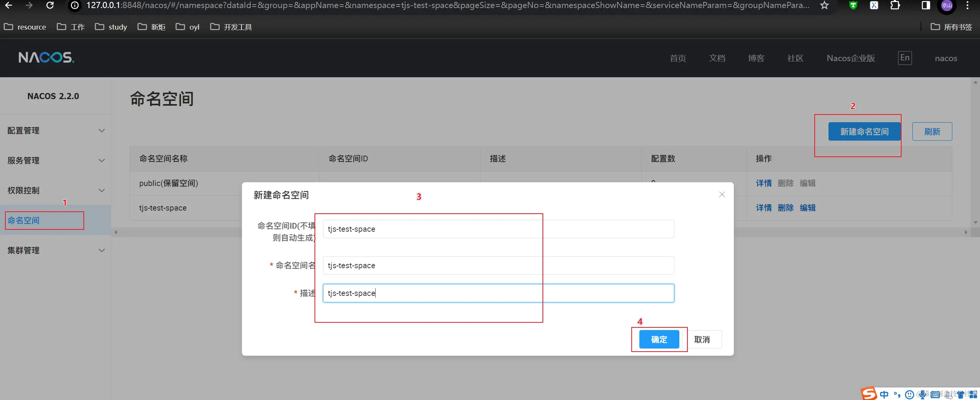Open the nacos user menu
This screenshot has width=980, height=400.
(946, 58)
